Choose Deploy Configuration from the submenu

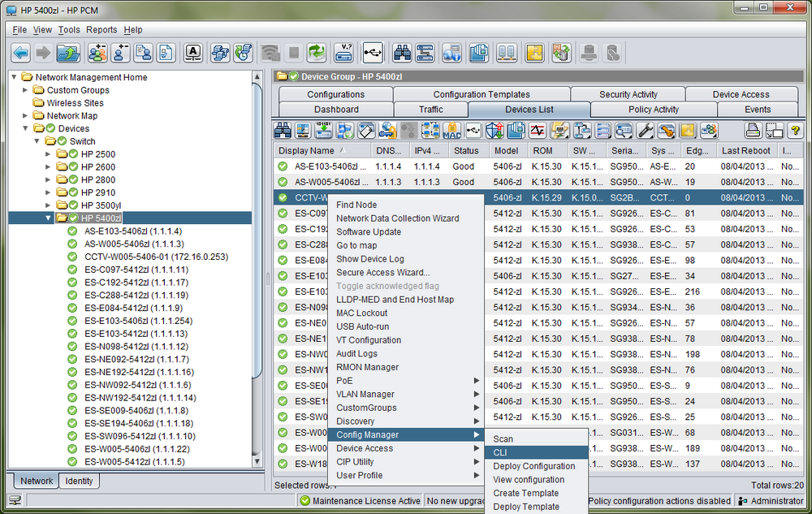[x=537, y=466]
